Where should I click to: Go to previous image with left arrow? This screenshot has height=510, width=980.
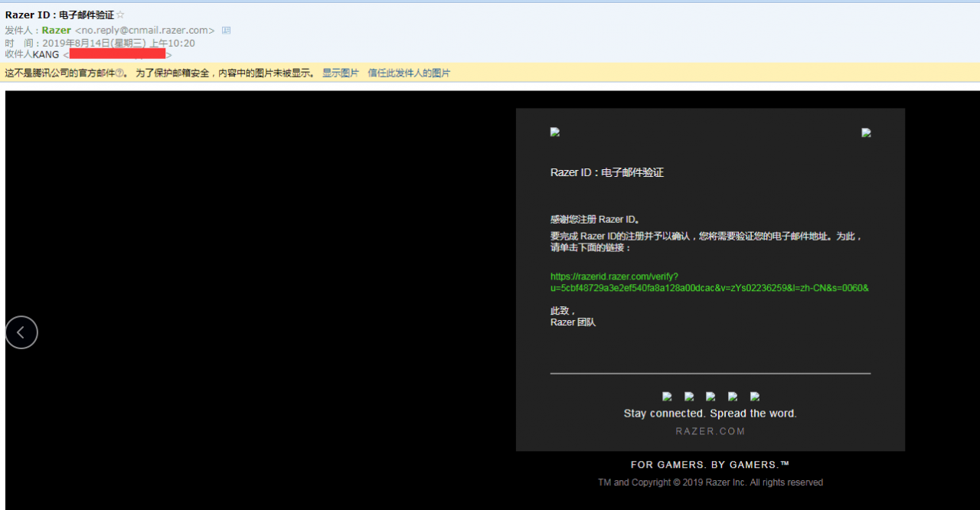[x=21, y=332]
